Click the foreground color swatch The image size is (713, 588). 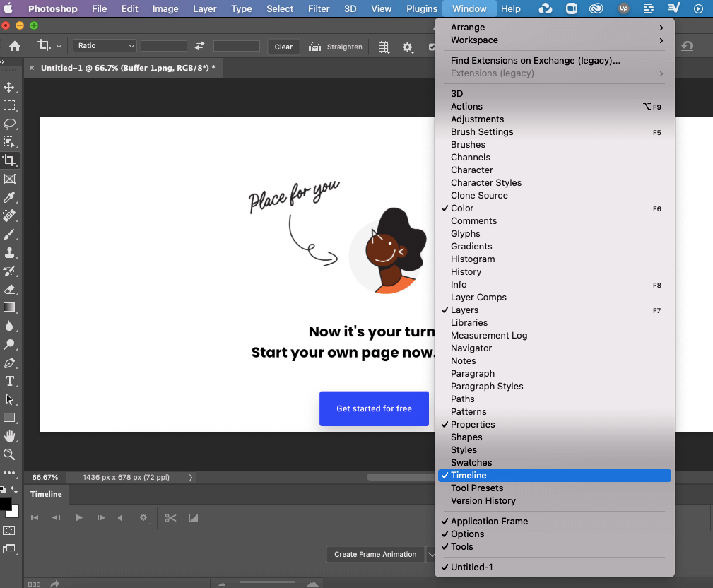click(6, 505)
